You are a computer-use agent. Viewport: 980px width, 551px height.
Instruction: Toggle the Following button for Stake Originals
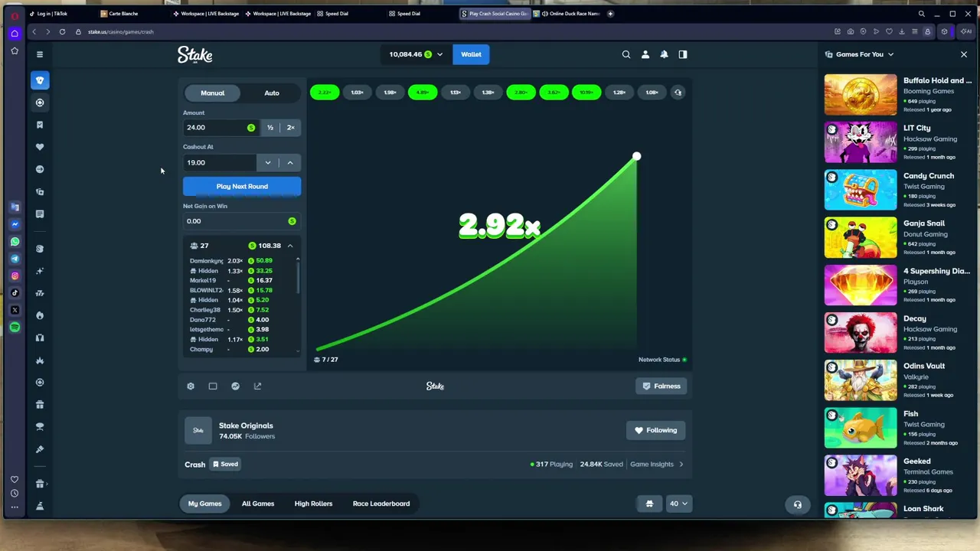tap(656, 430)
